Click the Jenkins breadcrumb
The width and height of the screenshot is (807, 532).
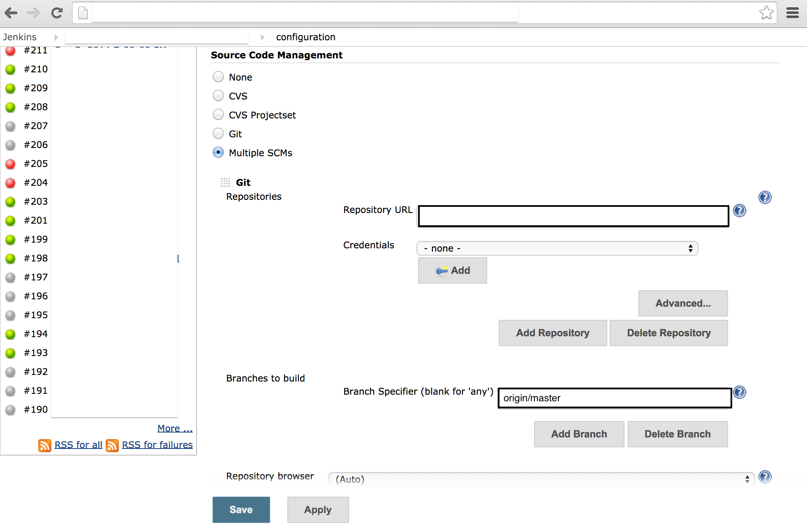[20, 37]
